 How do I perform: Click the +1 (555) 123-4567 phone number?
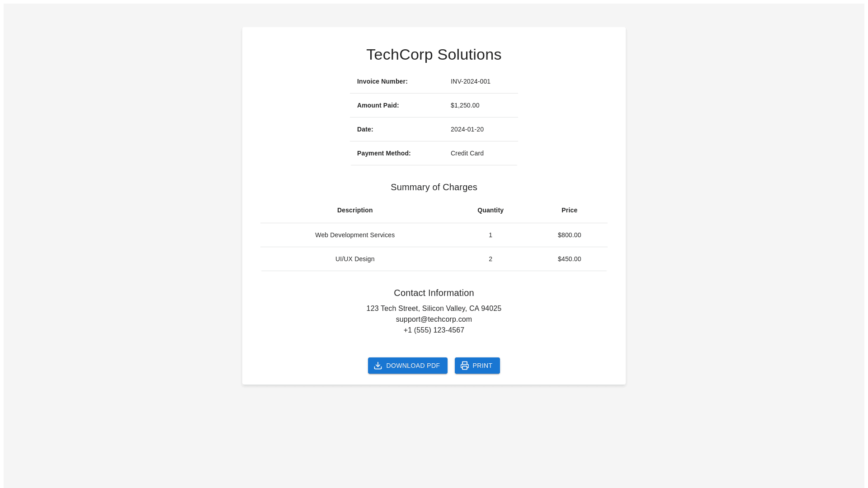point(434,330)
